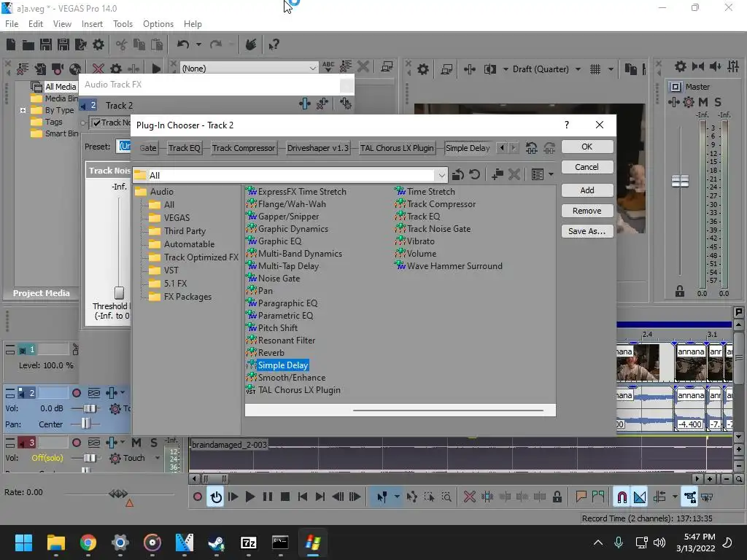Screen dimensions: 747x560
Task: Open File Explorer from taskbar
Action: coord(55,542)
